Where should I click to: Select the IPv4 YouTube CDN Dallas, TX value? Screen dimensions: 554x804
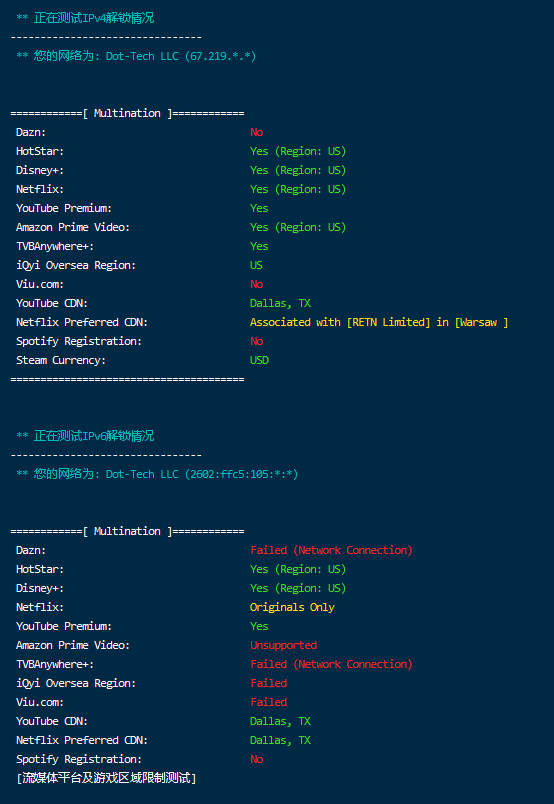[x=281, y=303]
